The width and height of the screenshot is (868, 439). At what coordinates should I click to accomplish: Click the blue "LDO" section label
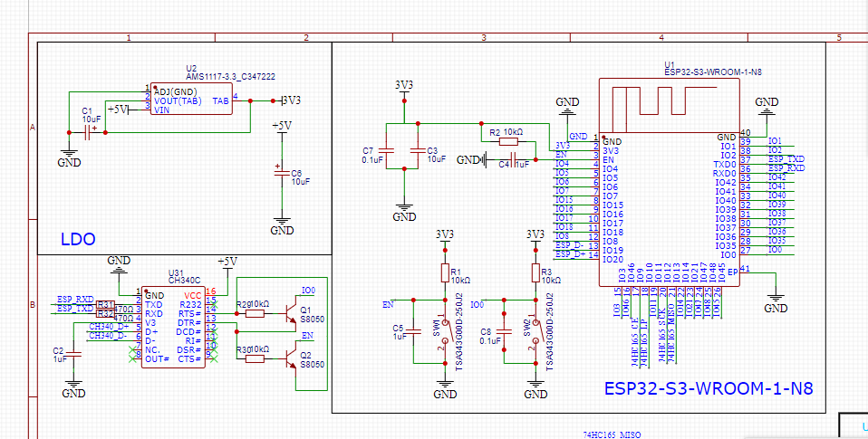coord(78,239)
